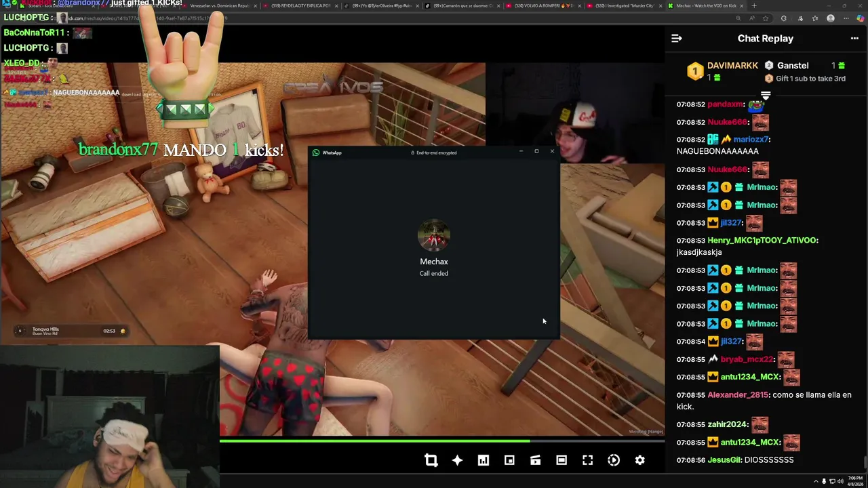Click username JesusGil in chat
This screenshot has height=488, width=868.
click(724, 460)
